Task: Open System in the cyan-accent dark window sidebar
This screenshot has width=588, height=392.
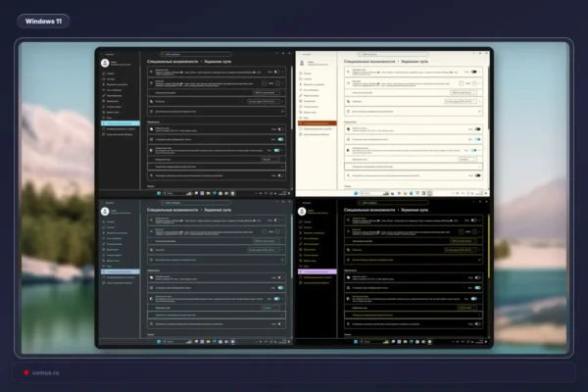Action: (109, 79)
